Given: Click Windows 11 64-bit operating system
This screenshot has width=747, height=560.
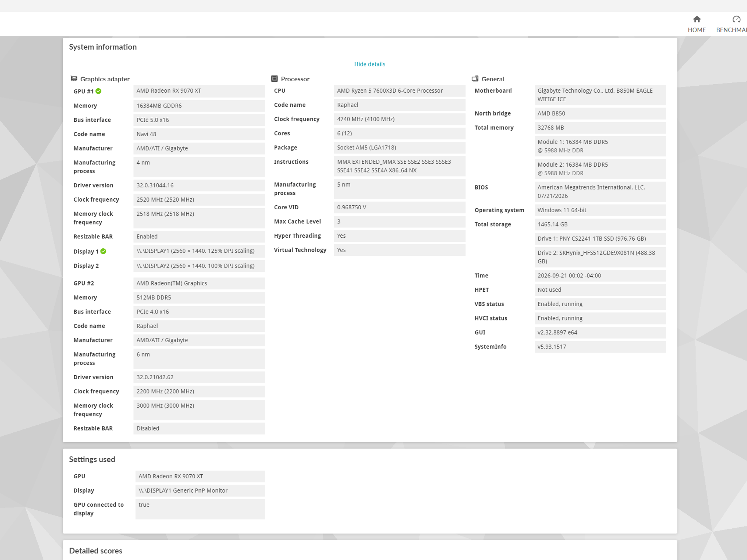Looking at the screenshot, I should [x=600, y=210].
